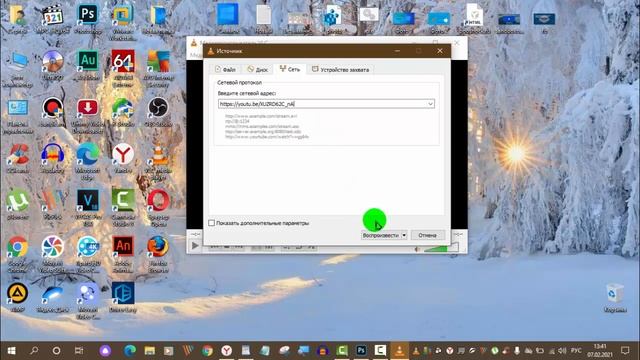The image size is (640, 360).
Task: Open the CCleaner desktop shortcut
Action: coord(18,158)
